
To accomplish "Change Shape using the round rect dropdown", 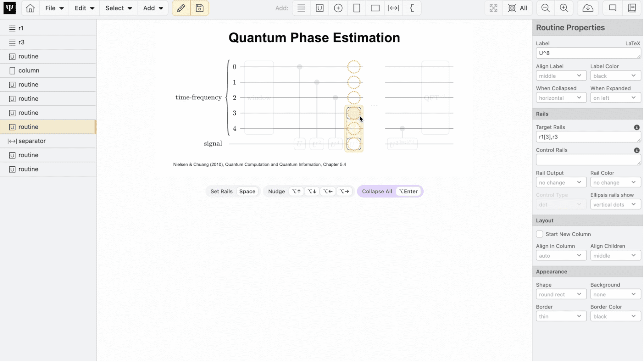I will pyautogui.click(x=561, y=294).
